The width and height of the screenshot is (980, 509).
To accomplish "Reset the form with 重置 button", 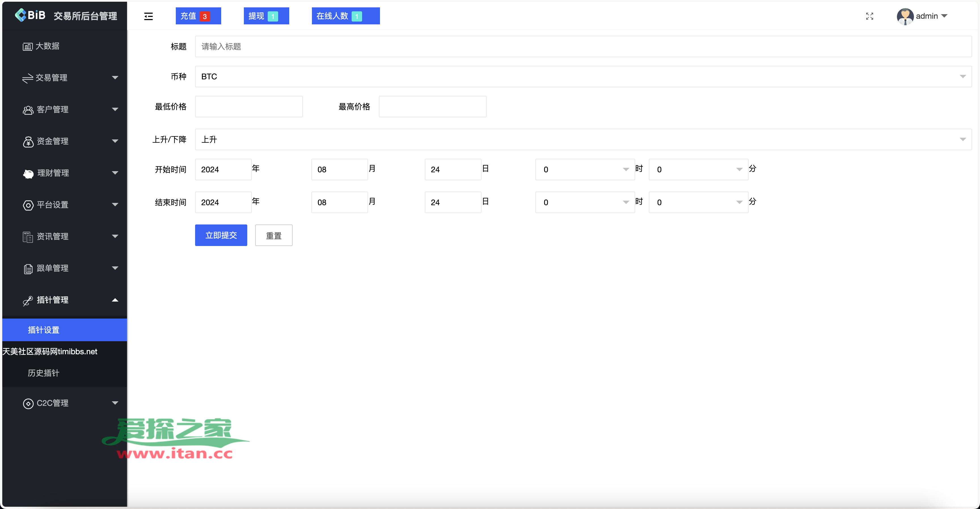I will tap(274, 235).
